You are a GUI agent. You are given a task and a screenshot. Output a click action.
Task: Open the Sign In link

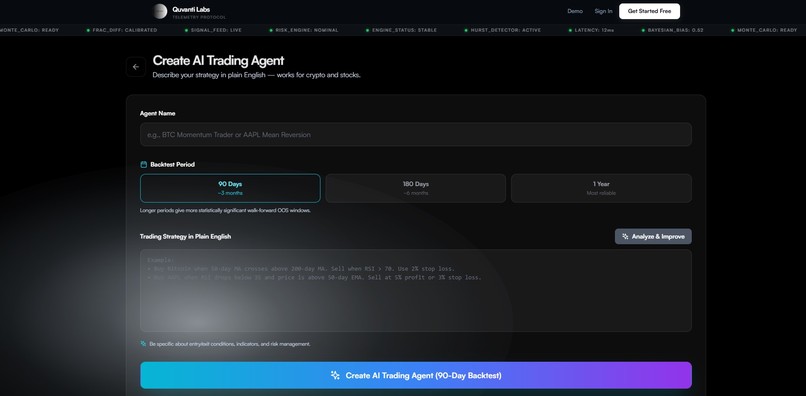603,11
